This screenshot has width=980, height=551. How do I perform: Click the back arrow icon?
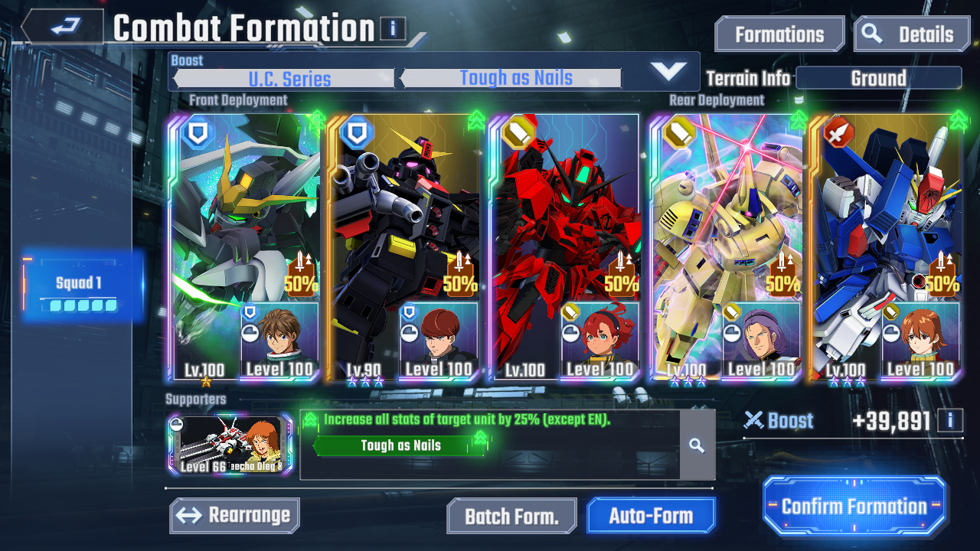click(x=61, y=28)
